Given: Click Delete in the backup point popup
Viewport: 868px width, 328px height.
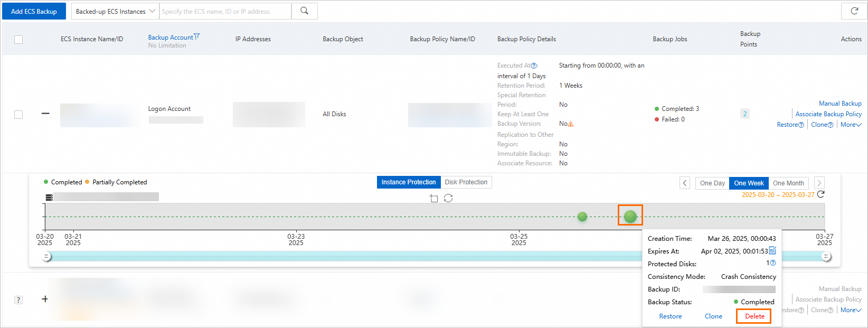Looking at the screenshot, I should click(754, 316).
